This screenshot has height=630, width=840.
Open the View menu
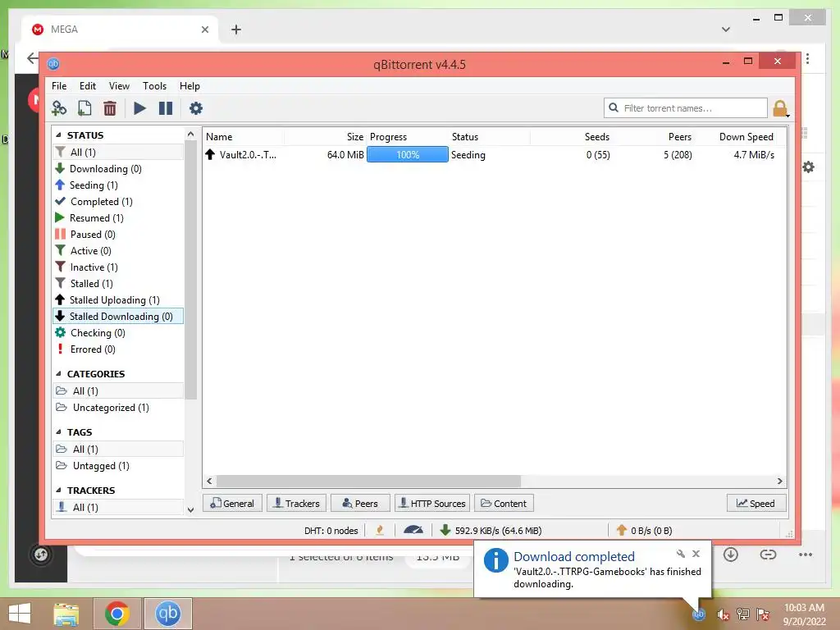[x=119, y=85]
